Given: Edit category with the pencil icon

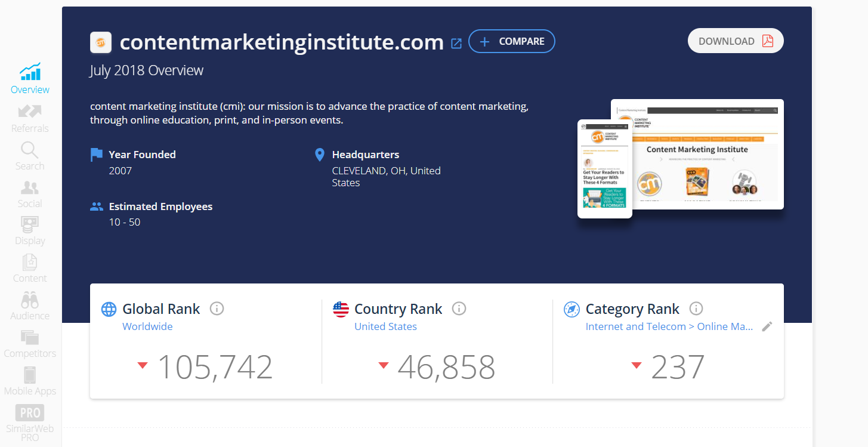Looking at the screenshot, I should [767, 326].
